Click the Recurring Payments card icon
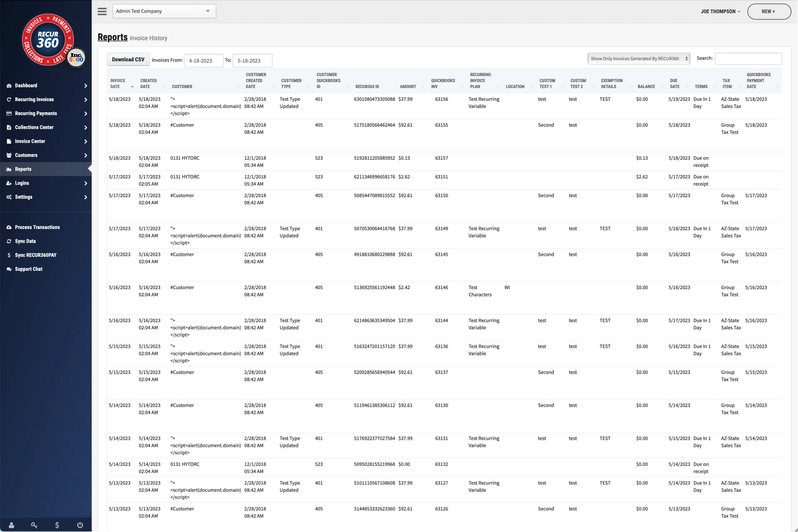Screen dimensions: 798x532 tap(9, 113)
